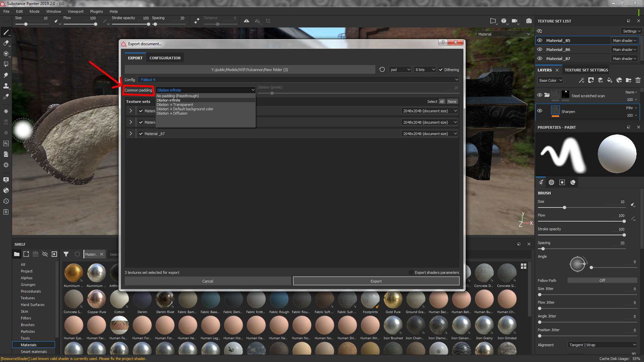Screen dimensions: 644x362
Task: Add a folder to layer stack
Action: point(629,80)
